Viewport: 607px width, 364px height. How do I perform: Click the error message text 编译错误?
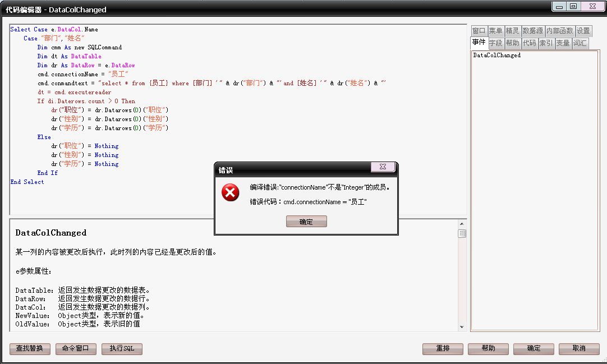click(x=320, y=187)
